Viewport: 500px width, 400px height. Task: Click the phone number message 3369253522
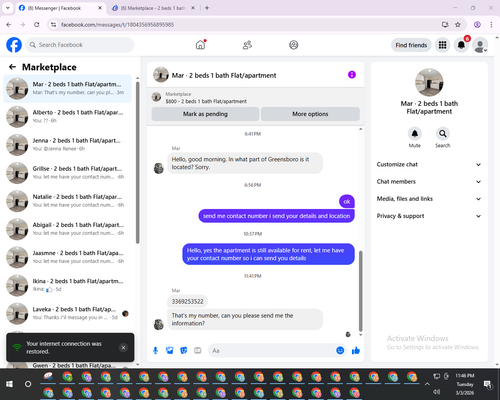187,301
